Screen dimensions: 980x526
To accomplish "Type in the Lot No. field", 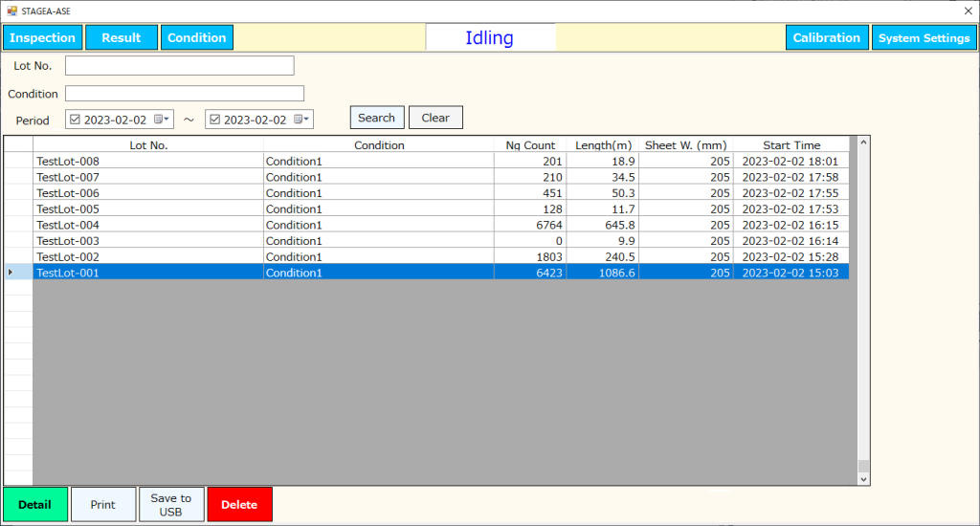I will click(x=179, y=66).
